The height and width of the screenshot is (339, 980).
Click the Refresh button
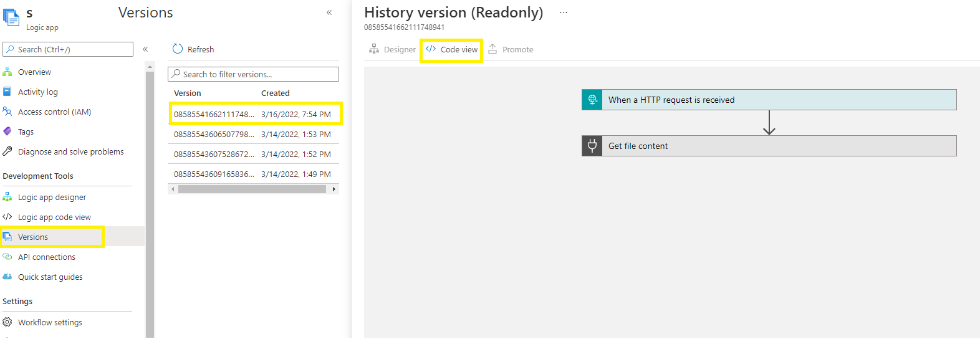(193, 49)
